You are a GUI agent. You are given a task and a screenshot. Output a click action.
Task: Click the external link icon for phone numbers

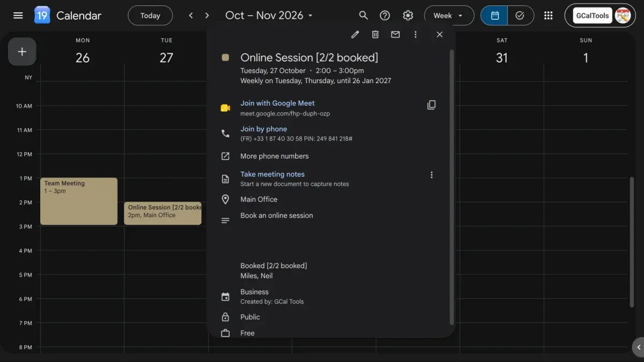[x=225, y=156]
